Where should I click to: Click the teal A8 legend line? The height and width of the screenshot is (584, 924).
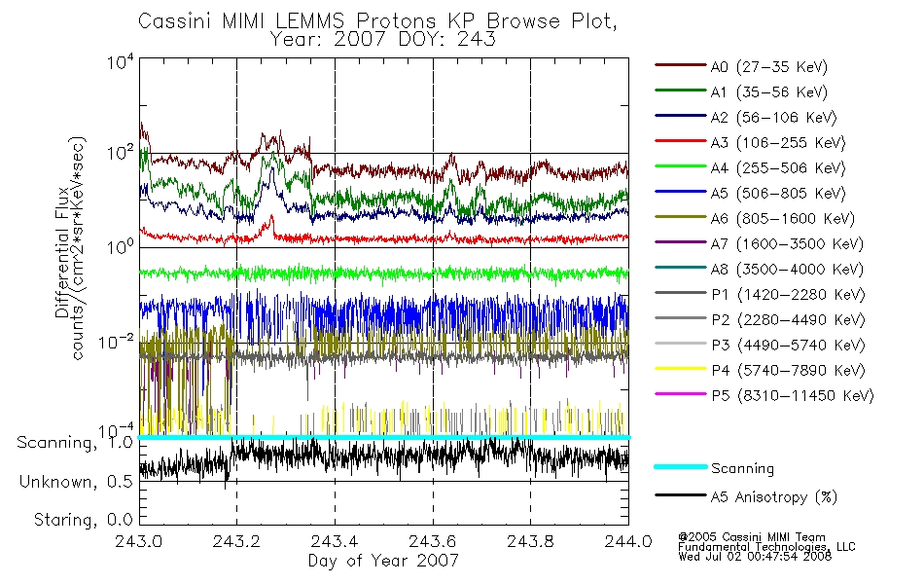pyautogui.click(x=681, y=268)
